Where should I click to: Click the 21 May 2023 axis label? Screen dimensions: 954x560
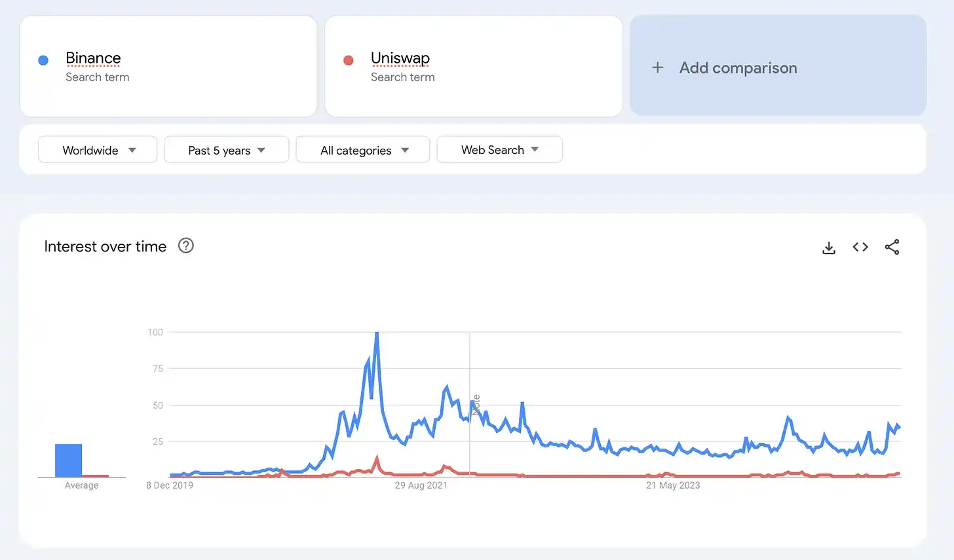click(673, 485)
